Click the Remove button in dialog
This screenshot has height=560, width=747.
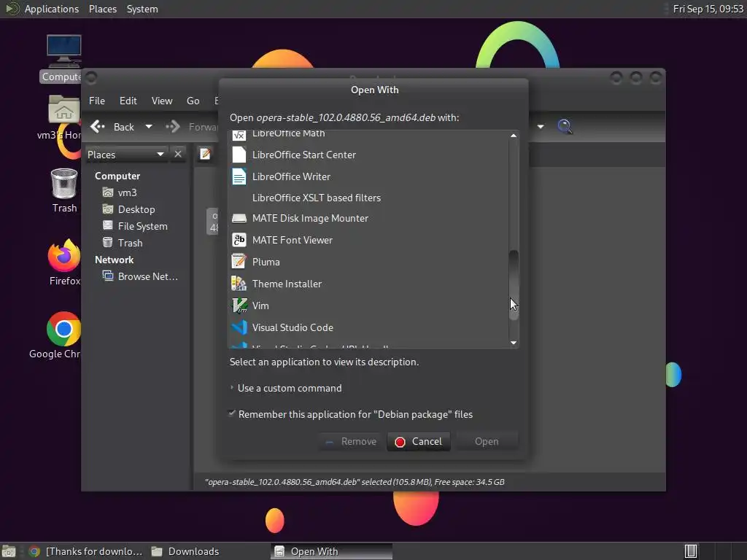click(351, 441)
